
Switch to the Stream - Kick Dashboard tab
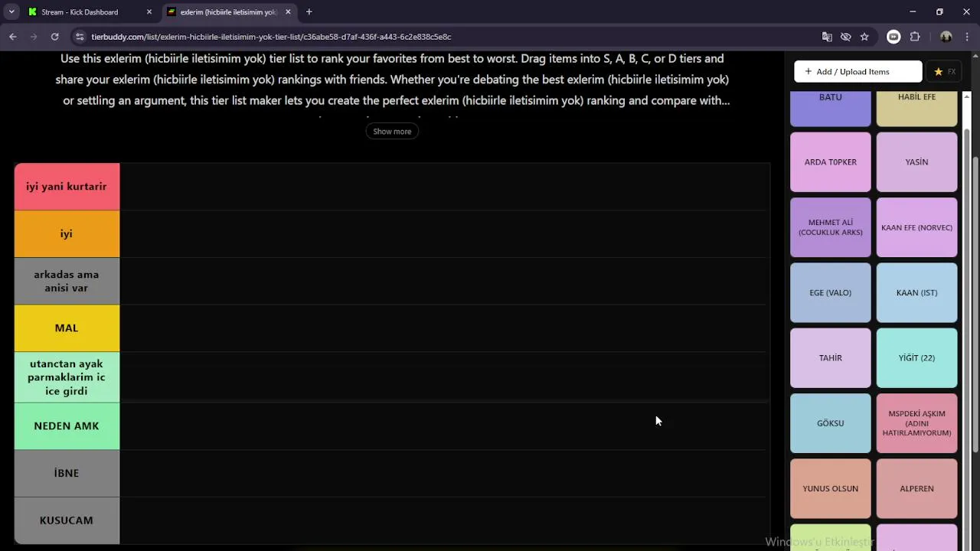tap(90, 11)
